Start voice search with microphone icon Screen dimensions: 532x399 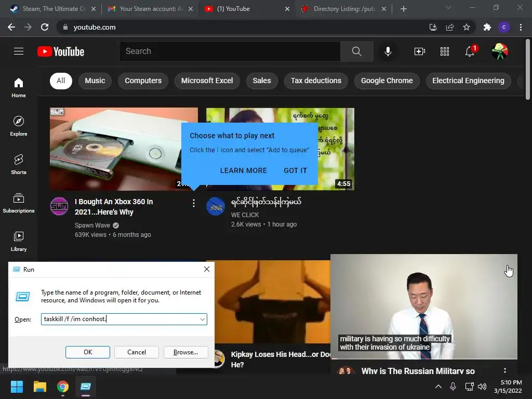click(x=388, y=51)
